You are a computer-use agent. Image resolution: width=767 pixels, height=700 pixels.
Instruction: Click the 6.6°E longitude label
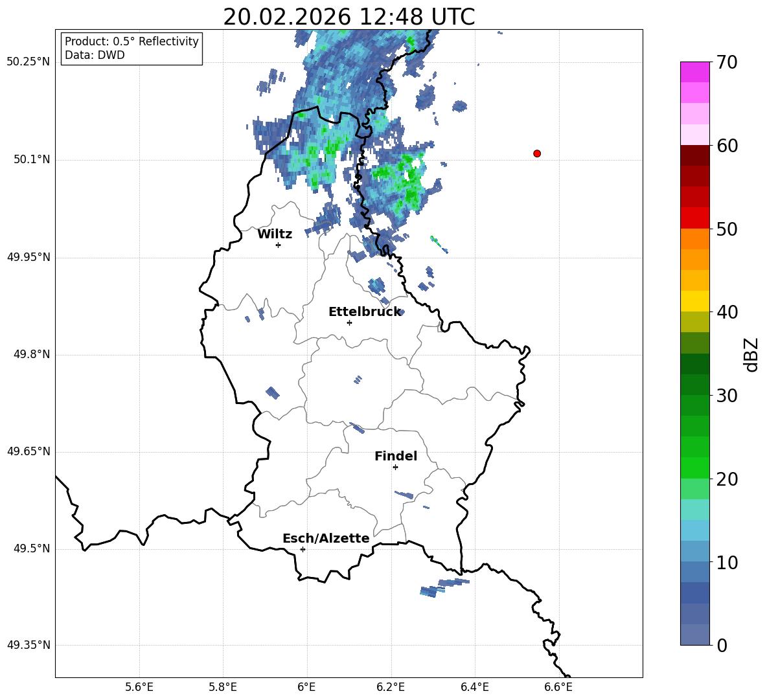point(558,687)
